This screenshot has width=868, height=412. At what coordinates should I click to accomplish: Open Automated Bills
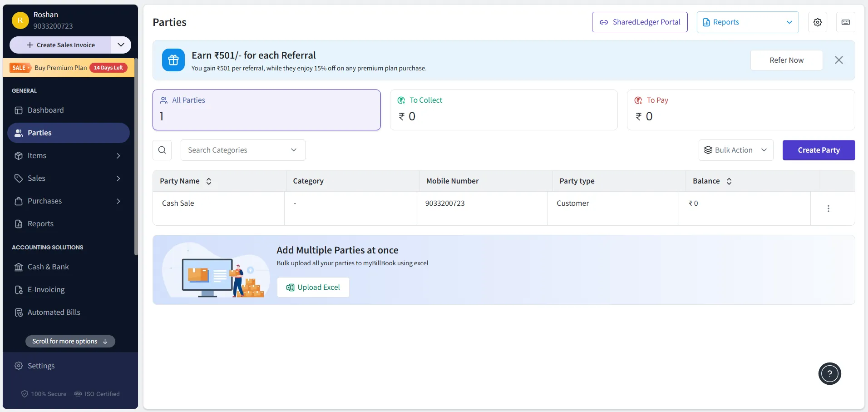(69, 313)
